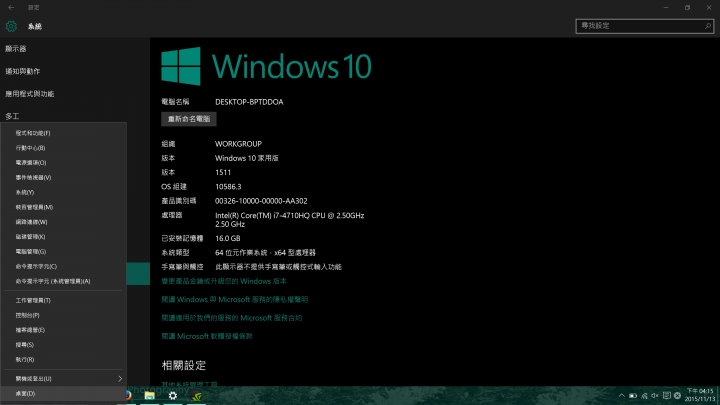Click product ID 00326-10000-00000-AA302
Screen dimensions: 720x405
point(261,201)
